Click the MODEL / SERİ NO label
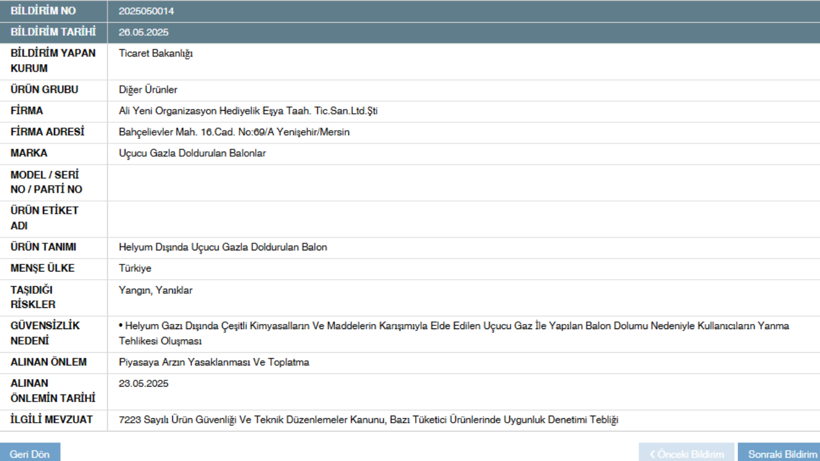 pos(46,182)
